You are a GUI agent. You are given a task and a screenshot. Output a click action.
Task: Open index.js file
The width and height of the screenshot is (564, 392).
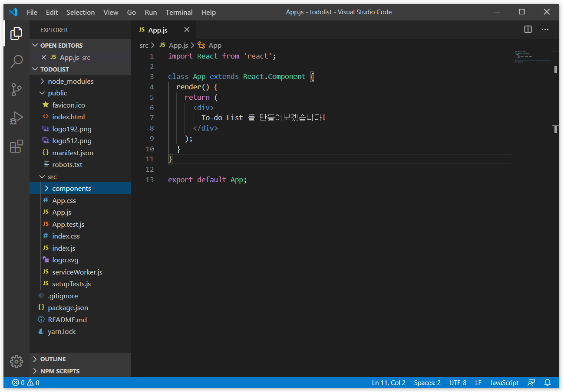pyautogui.click(x=80, y=248)
